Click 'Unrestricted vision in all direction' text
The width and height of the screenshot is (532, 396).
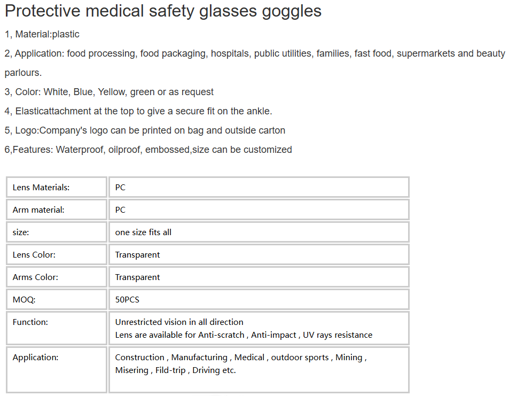coord(179,322)
